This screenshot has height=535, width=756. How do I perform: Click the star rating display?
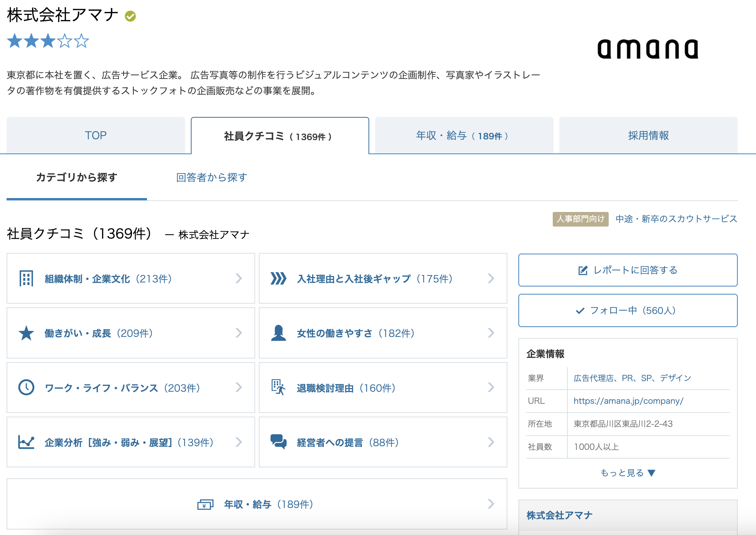(48, 41)
